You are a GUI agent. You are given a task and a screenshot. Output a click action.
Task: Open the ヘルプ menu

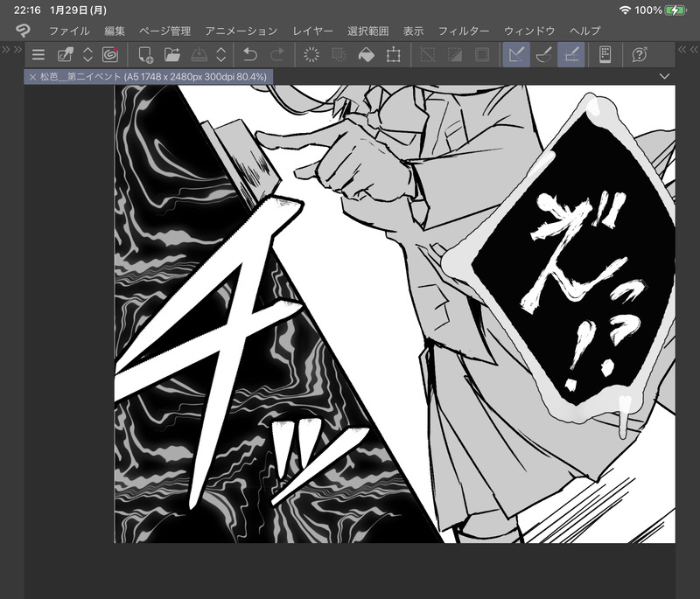(x=585, y=31)
